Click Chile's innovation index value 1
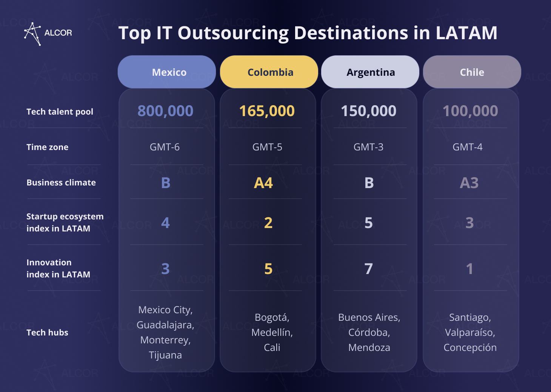 (x=469, y=269)
